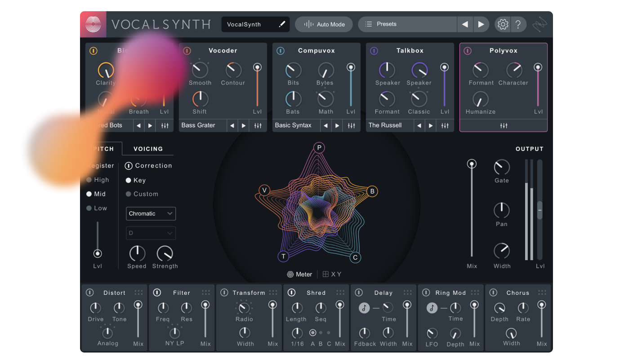Toggle the Ring Mod tempo sync note icon
633x364 pixels.
432,308
